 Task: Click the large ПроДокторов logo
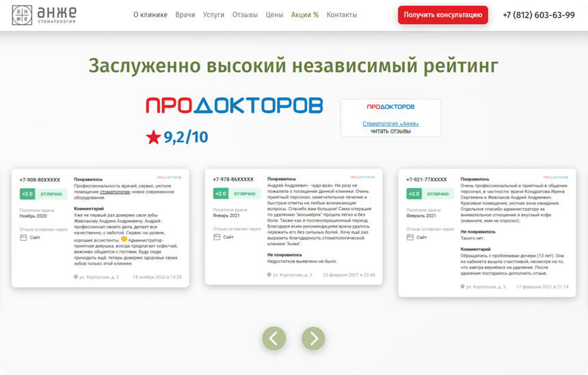pyautogui.click(x=235, y=105)
